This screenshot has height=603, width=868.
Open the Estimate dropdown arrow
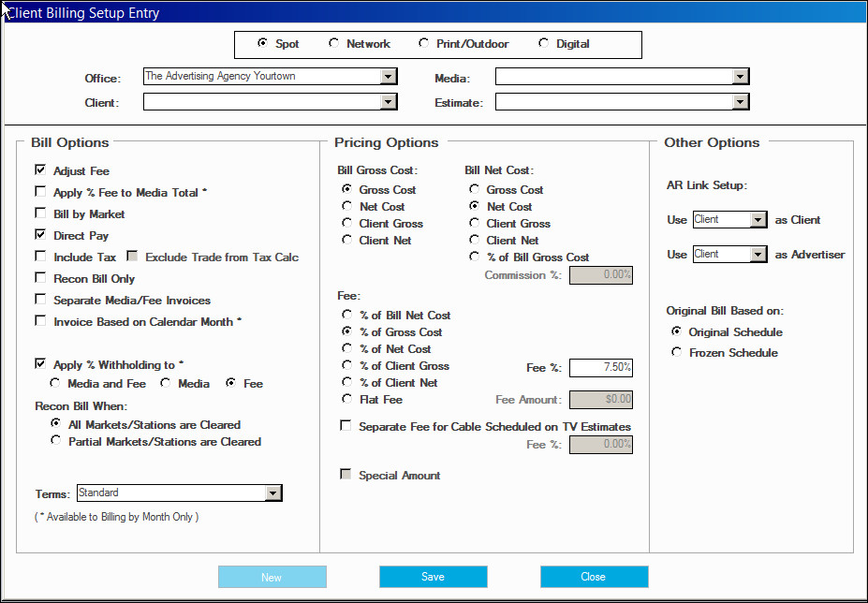pos(741,102)
